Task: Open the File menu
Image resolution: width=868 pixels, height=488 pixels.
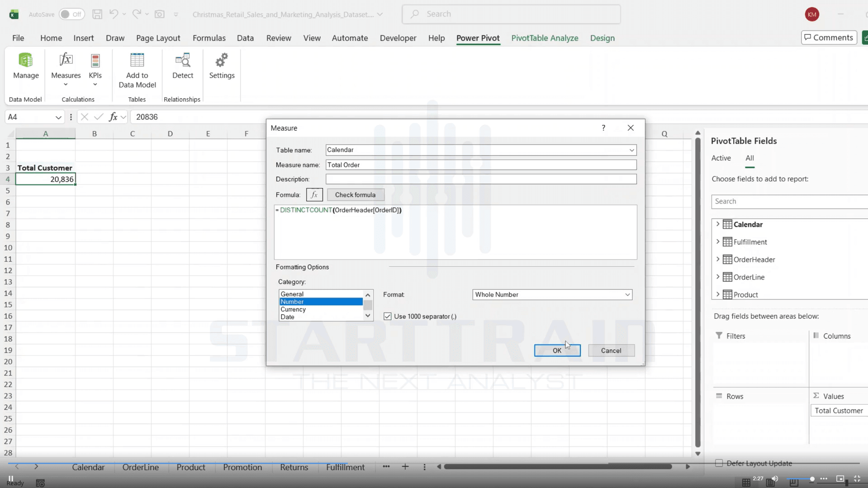Action: pyautogui.click(x=18, y=38)
